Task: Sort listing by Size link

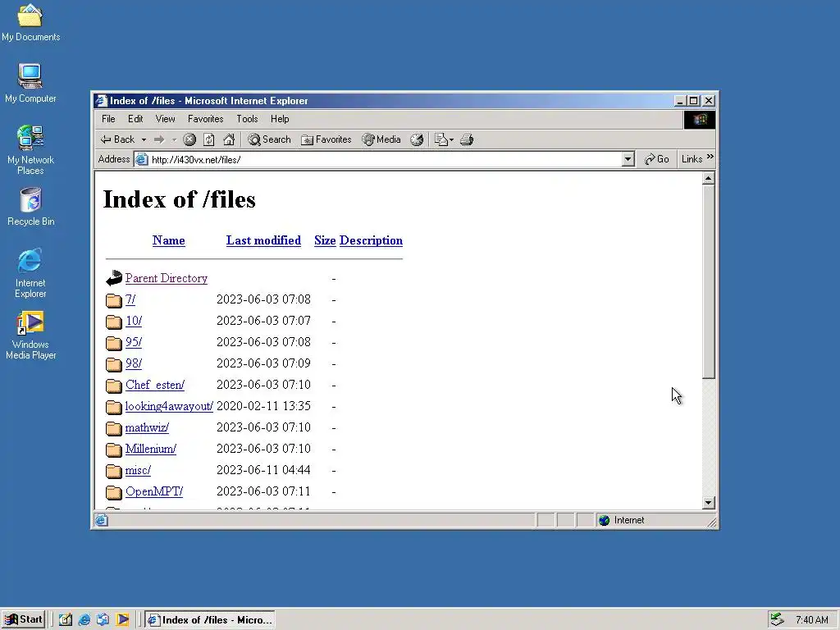Action: (x=325, y=240)
